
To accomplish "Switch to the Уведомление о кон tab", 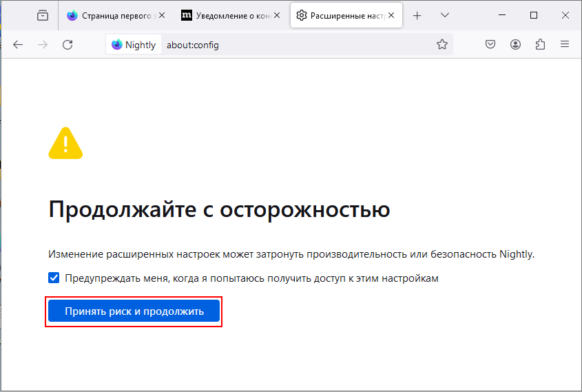I will coord(231,16).
